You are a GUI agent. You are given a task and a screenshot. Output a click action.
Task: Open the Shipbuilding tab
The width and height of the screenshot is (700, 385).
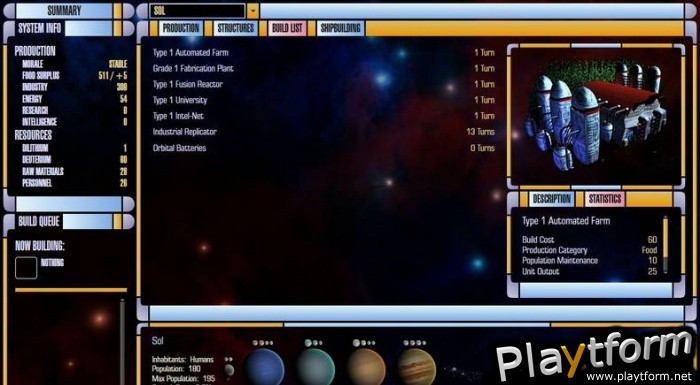tap(341, 28)
